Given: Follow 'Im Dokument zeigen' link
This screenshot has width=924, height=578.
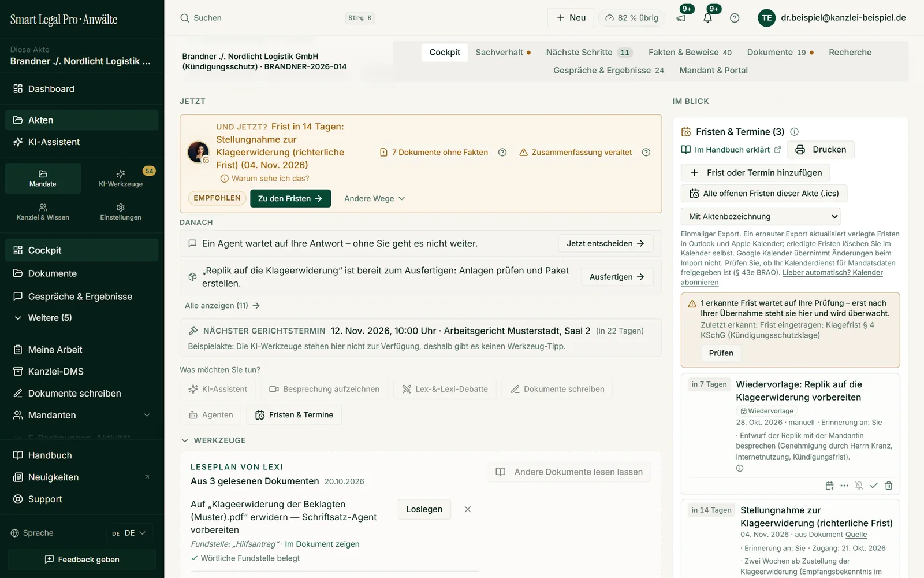Looking at the screenshot, I should (322, 544).
